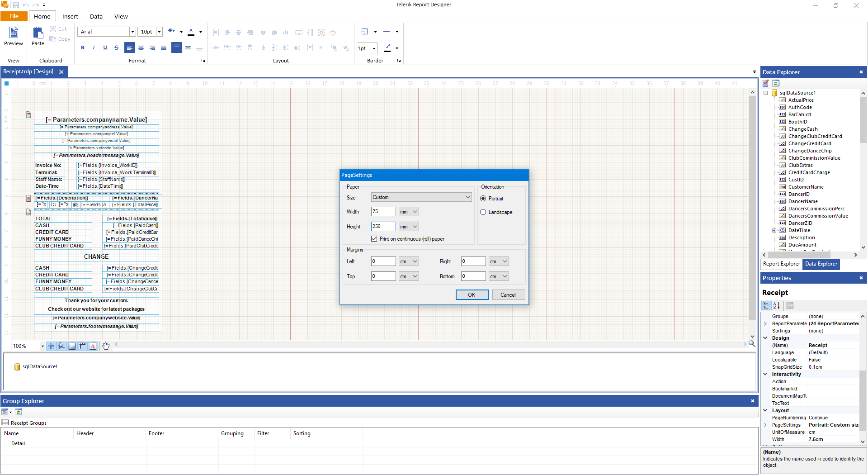The image size is (868, 475).
Task: Toggle grid display in designer toolbar
Action: point(51,346)
